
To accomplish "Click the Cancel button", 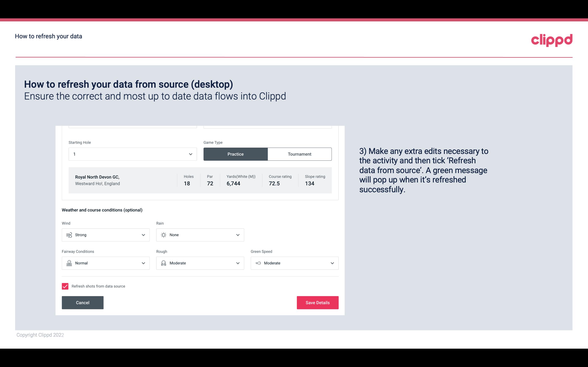I will tap(83, 302).
